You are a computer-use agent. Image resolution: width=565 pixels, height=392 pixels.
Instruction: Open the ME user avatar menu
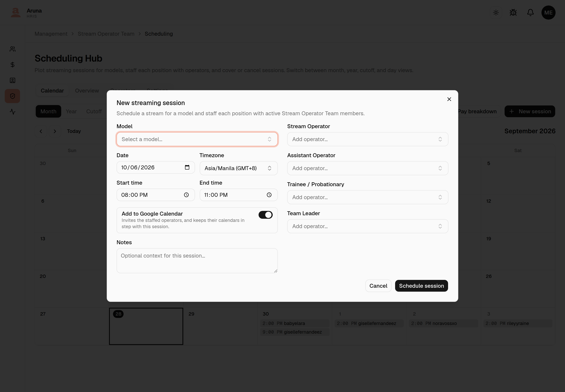pos(548,13)
